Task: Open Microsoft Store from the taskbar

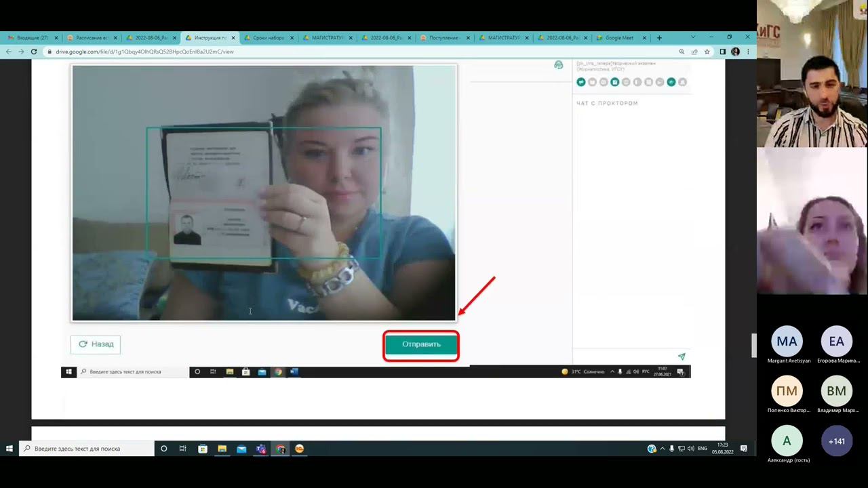Action: coord(202,449)
